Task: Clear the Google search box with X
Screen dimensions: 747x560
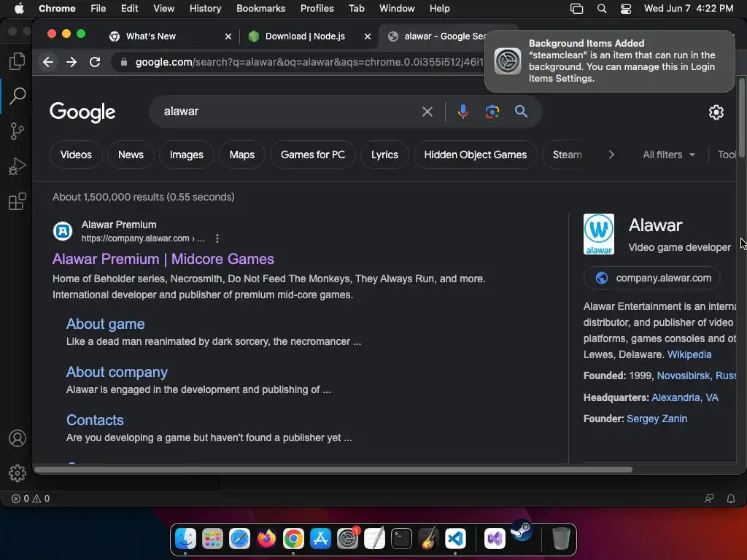Action: [x=427, y=112]
